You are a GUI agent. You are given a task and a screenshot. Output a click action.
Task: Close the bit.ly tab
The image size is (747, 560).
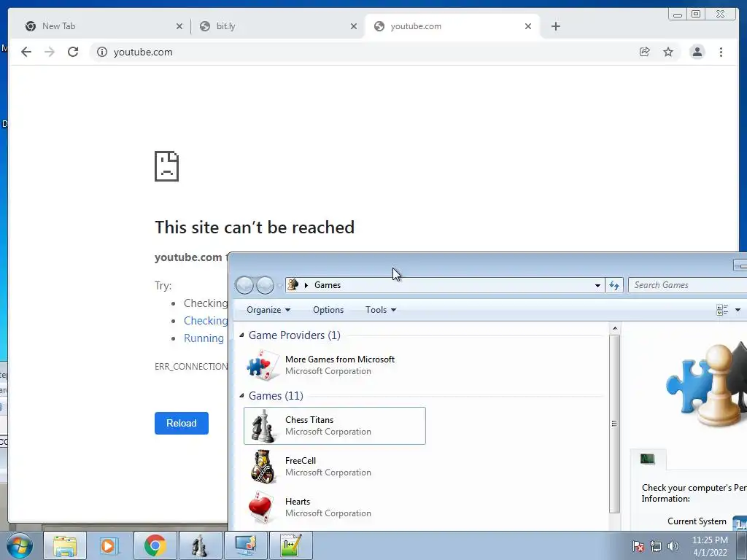click(x=354, y=26)
